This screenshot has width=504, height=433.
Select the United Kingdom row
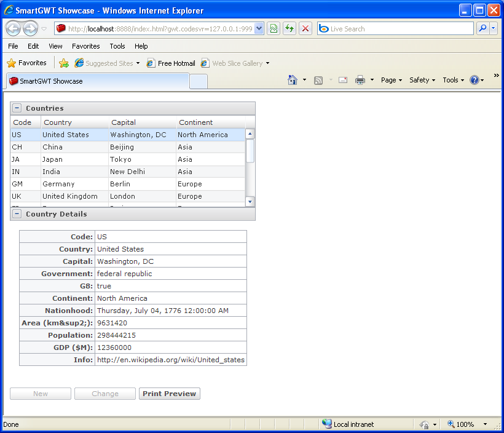tap(128, 196)
